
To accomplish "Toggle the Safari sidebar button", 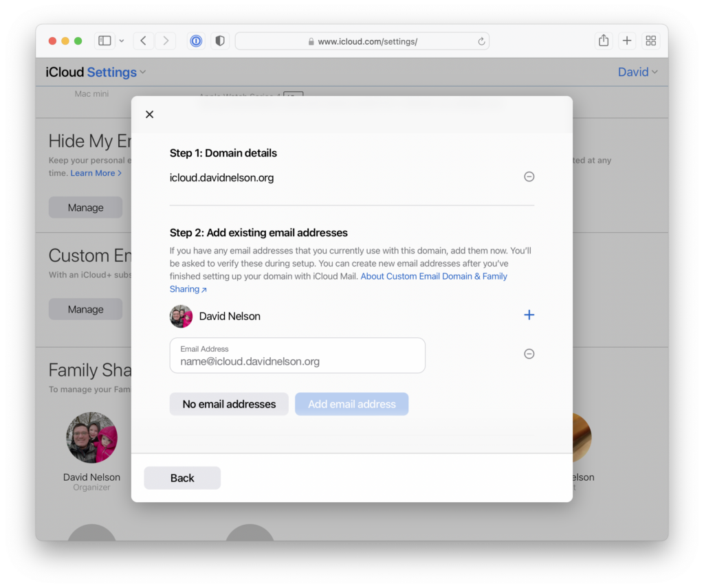I will tap(104, 41).
